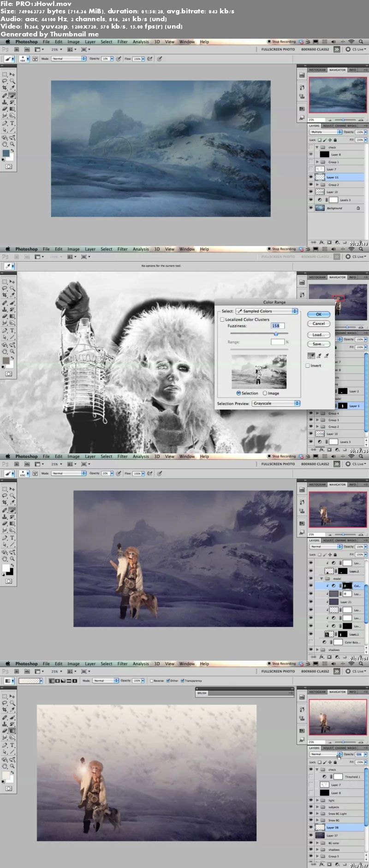Open brush preset picker showing size 484

tap(24, 59)
